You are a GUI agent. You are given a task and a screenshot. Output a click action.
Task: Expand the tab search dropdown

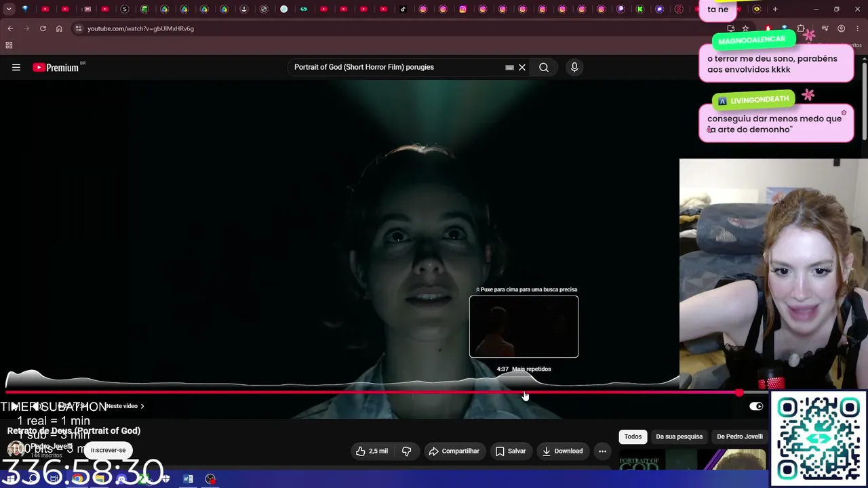(x=9, y=9)
